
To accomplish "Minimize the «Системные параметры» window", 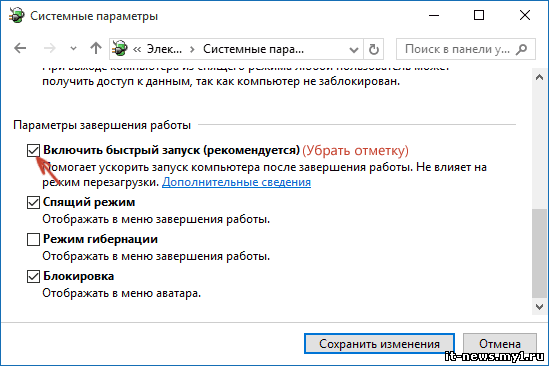I will pos(434,15).
